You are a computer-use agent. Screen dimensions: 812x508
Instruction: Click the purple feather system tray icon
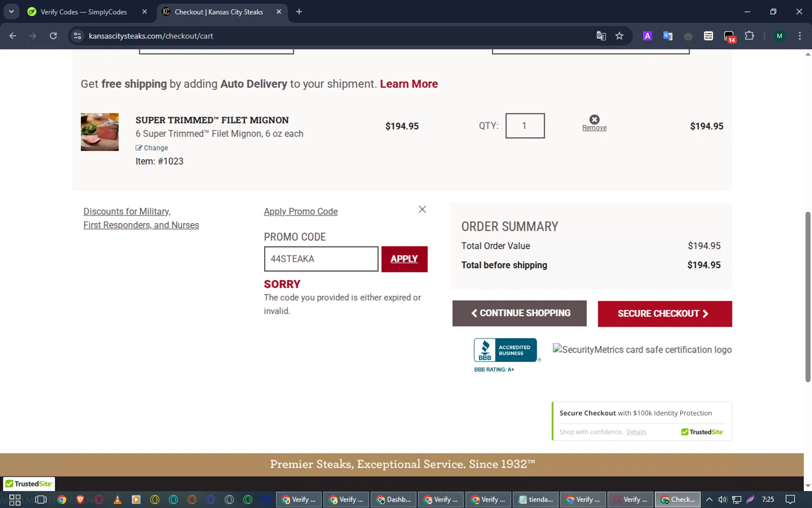coord(750,499)
